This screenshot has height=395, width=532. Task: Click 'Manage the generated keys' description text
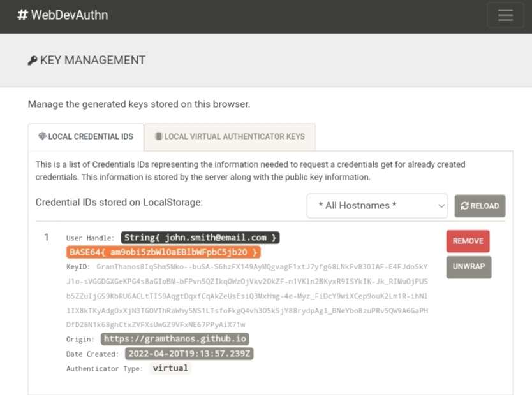(x=139, y=104)
